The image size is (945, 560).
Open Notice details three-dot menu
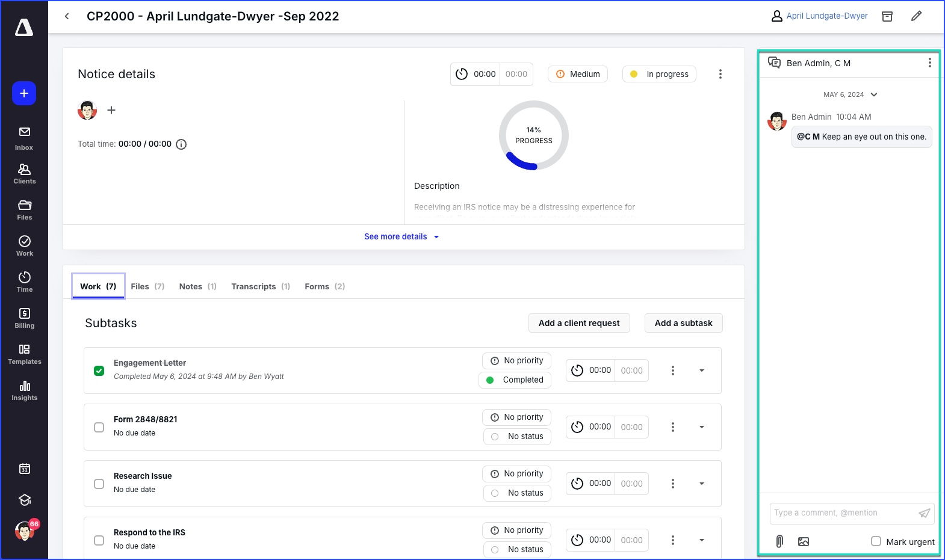(x=720, y=74)
